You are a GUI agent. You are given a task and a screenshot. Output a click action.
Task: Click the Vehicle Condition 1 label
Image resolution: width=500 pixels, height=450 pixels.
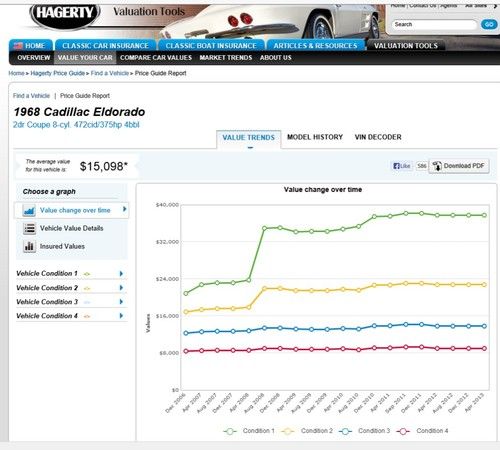point(47,273)
